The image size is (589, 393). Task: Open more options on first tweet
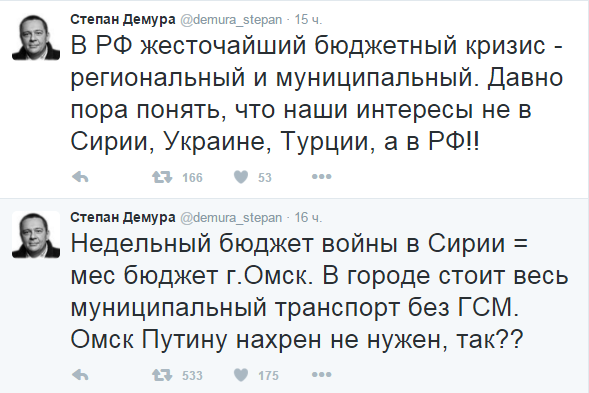click(x=322, y=176)
